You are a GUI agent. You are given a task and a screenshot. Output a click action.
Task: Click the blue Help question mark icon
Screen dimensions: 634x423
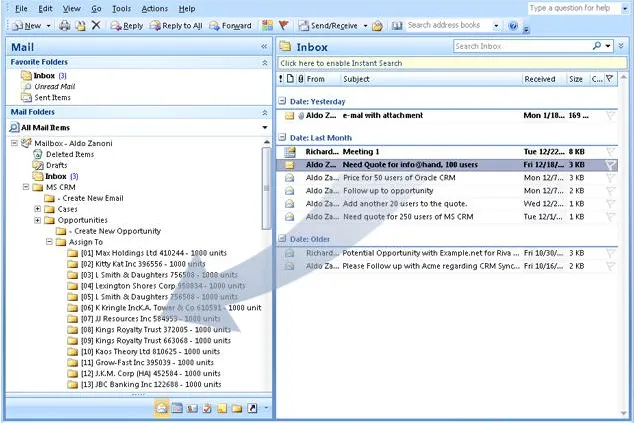pyautogui.click(x=513, y=26)
